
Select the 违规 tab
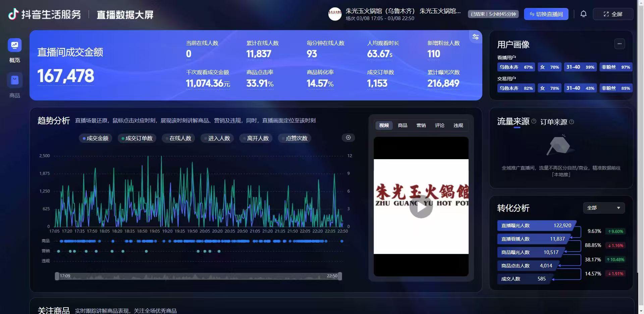point(458,125)
